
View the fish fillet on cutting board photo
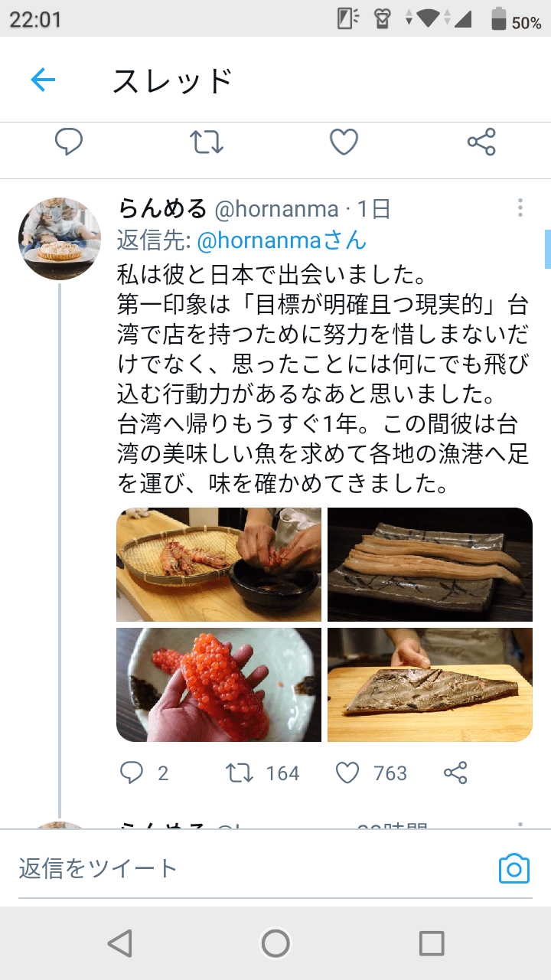pyautogui.click(x=430, y=684)
